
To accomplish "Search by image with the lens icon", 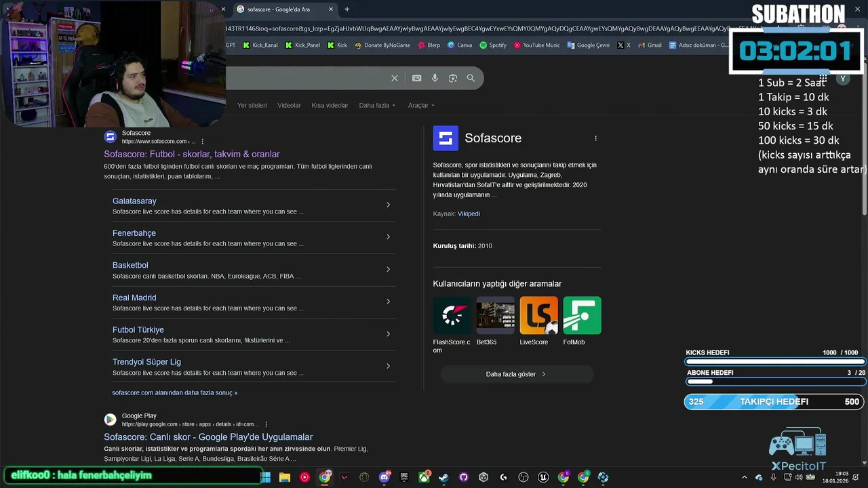I will 453,78.
